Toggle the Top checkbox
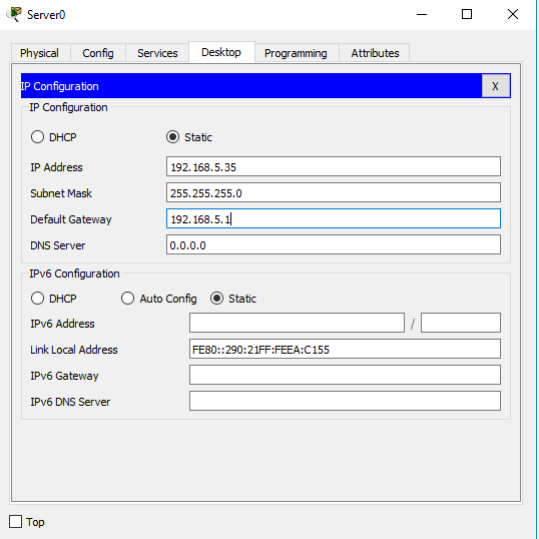This screenshot has width=539, height=539. [15, 521]
